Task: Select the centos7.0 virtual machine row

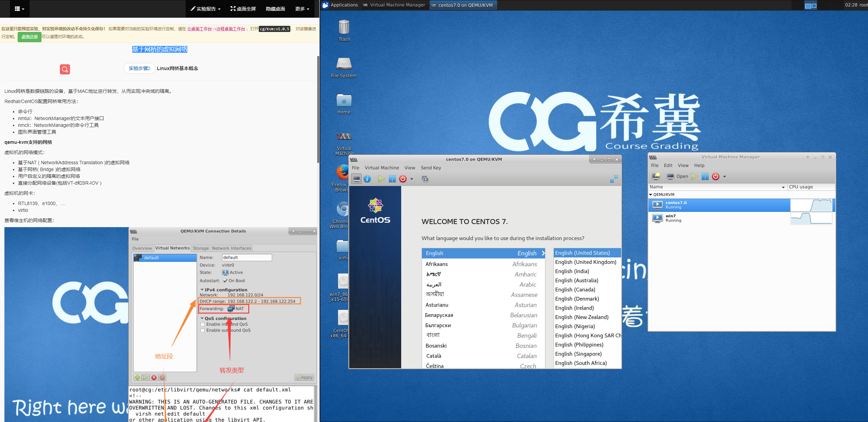Action: pyautogui.click(x=742, y=205)
